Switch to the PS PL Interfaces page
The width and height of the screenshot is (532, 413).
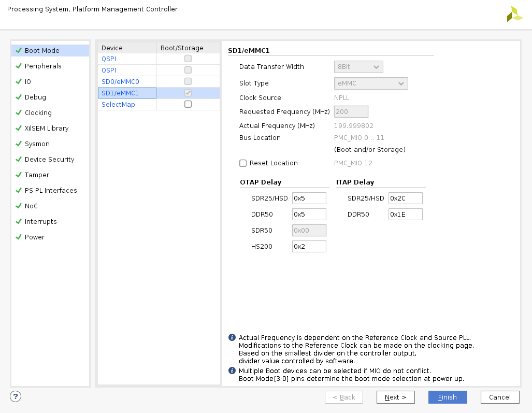(x=51, y=190)
